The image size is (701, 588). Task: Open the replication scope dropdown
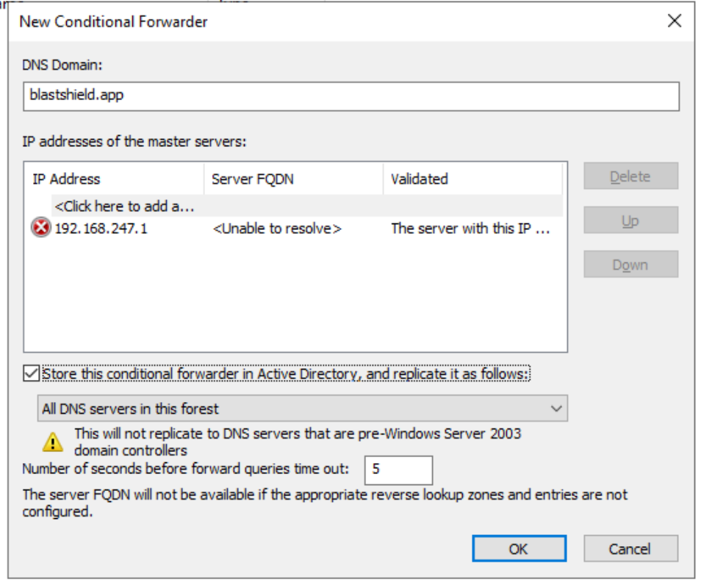[x=294, y=406]
